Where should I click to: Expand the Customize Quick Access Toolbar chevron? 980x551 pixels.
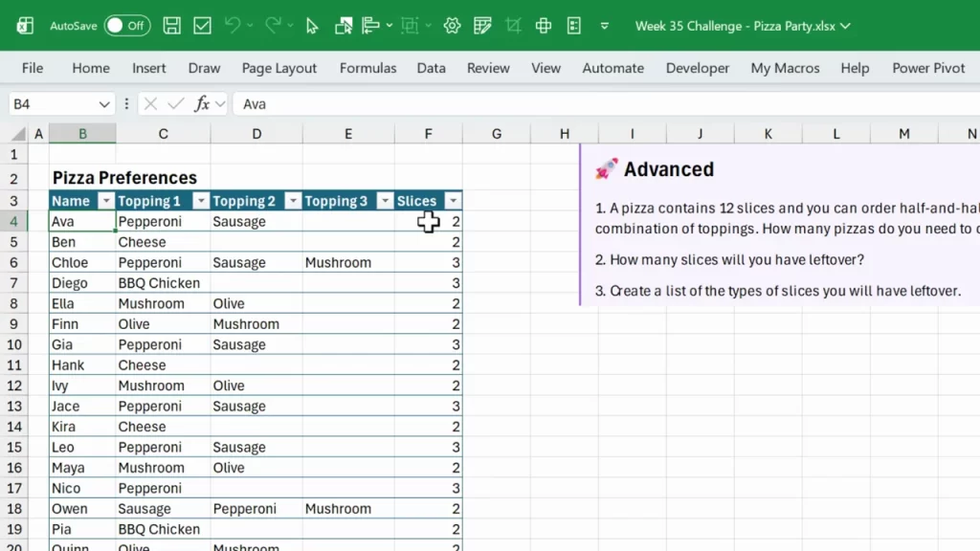click(x=603, y=26)
